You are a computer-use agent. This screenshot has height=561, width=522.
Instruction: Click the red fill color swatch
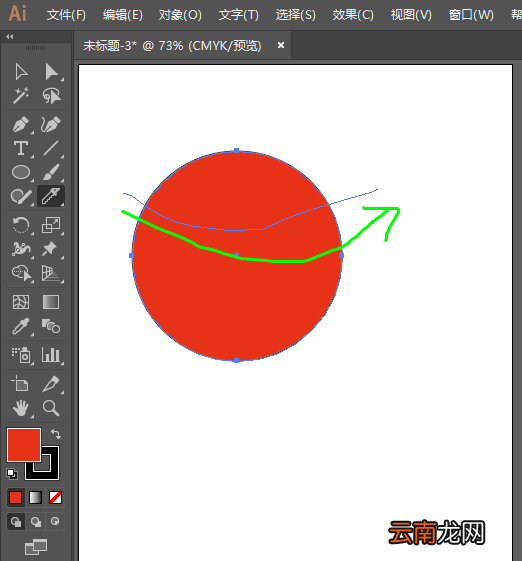pyautogui.click(x=24, y=445)
